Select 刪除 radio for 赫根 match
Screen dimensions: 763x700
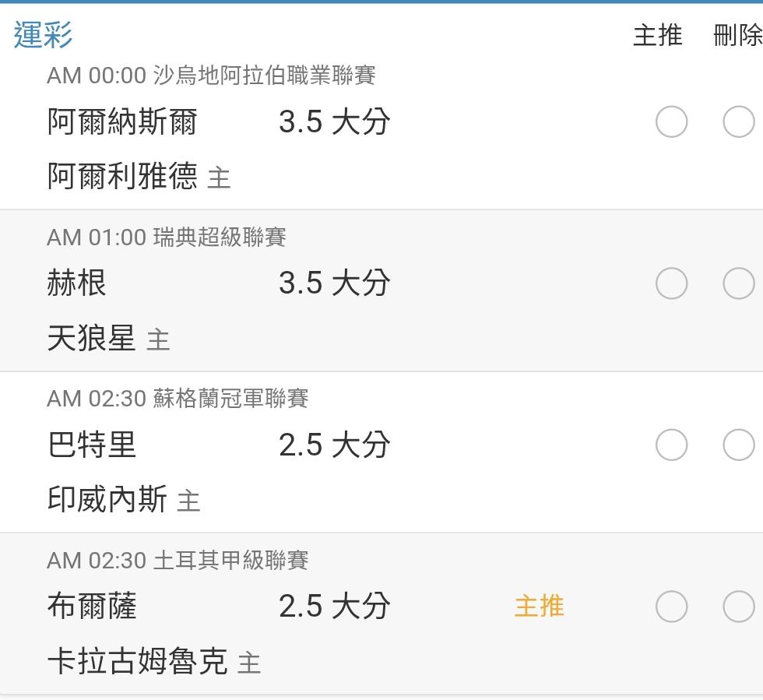pos(739,283)
